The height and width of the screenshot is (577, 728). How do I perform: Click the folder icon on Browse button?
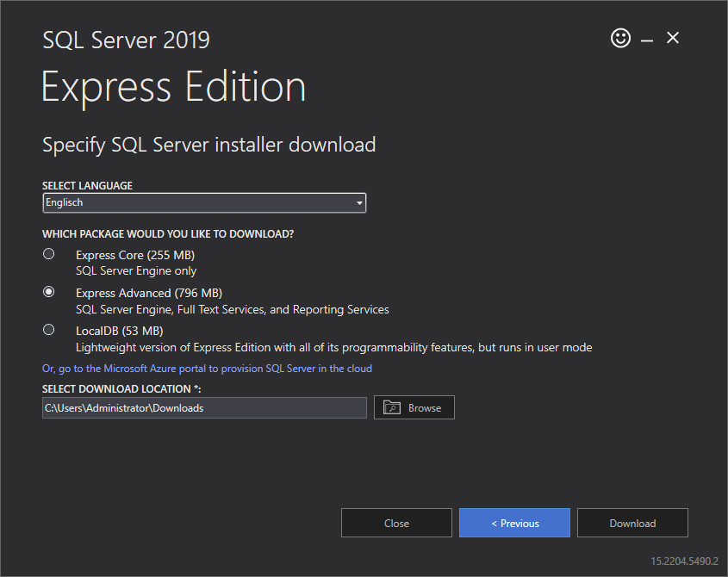point(392,407)
